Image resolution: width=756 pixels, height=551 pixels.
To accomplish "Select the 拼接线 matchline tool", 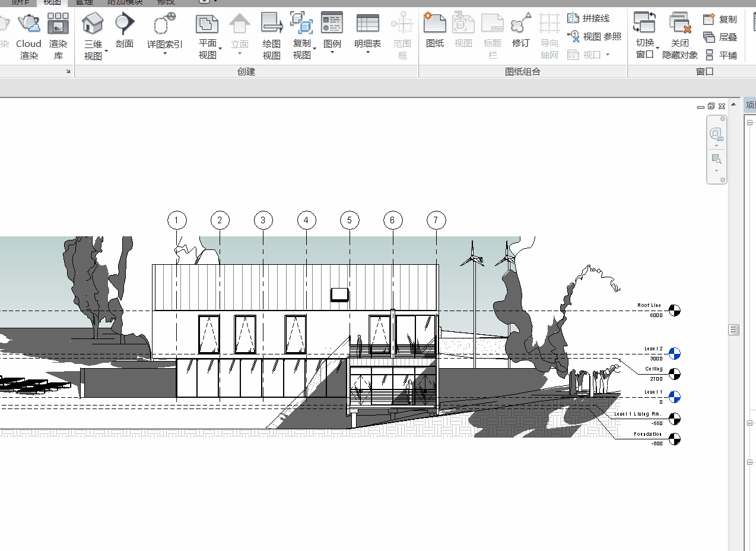I will click(x=589, y=18).
